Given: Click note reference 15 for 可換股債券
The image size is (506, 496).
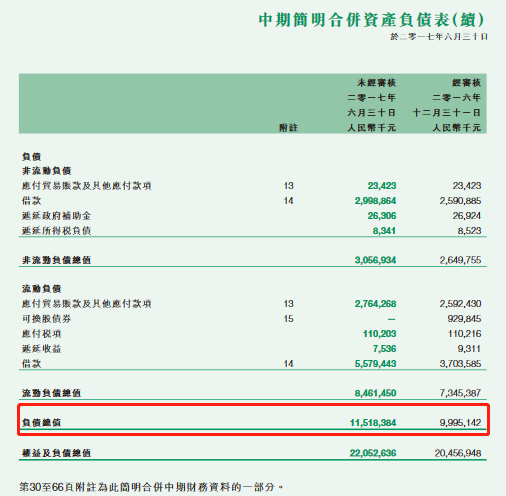Looking at the screenshot, I should coord(289,319).
